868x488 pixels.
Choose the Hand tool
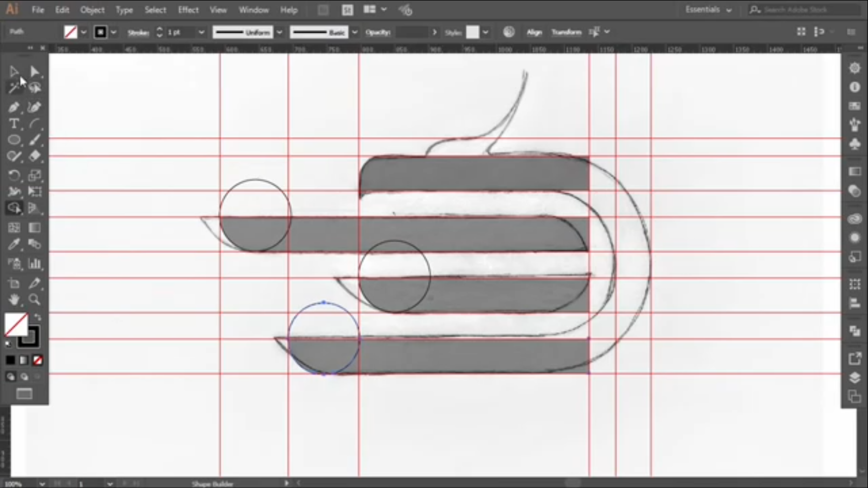tap(14, 299)
